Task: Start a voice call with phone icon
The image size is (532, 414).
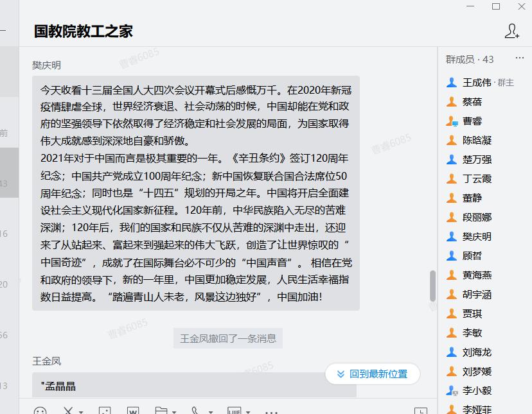Action: 195,411
